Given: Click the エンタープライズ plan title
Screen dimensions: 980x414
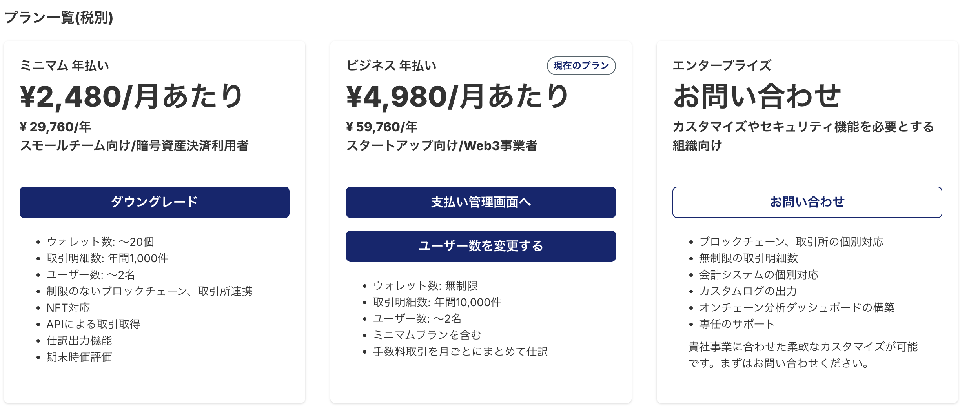Looking at the screenshot, I should coord(722,65).
